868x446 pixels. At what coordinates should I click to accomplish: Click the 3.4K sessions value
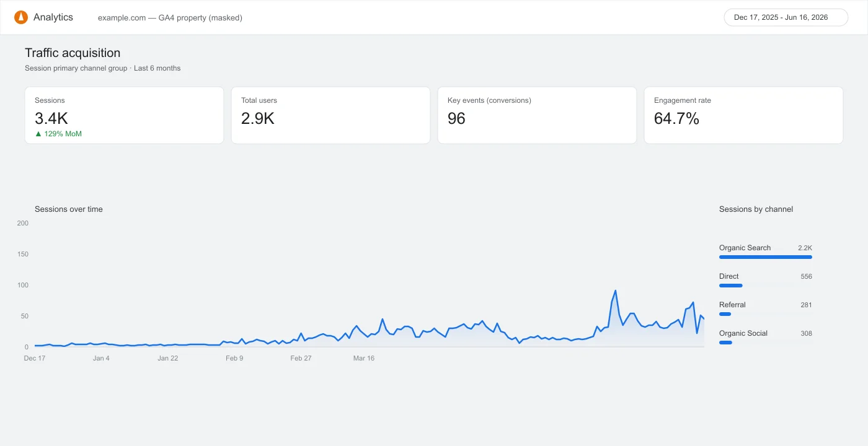[51, 118]
